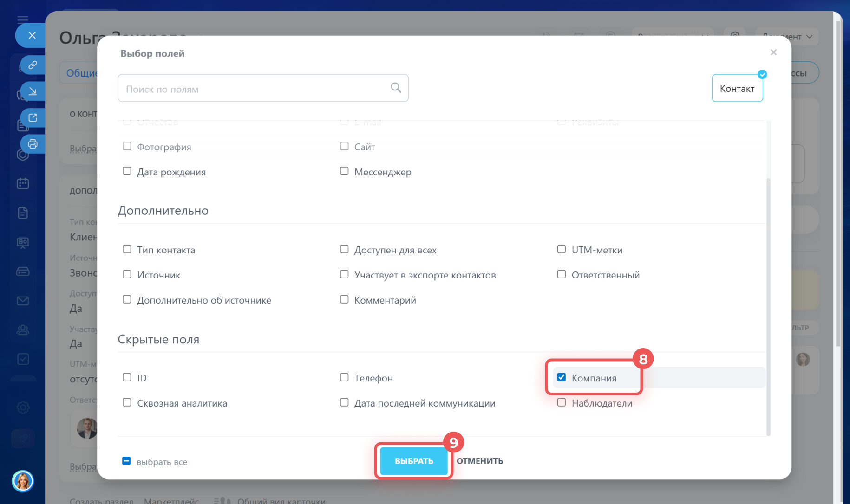The image size is (850, 504).
Task: Click the print icon on side panel
Action: (x=33, y=144)
